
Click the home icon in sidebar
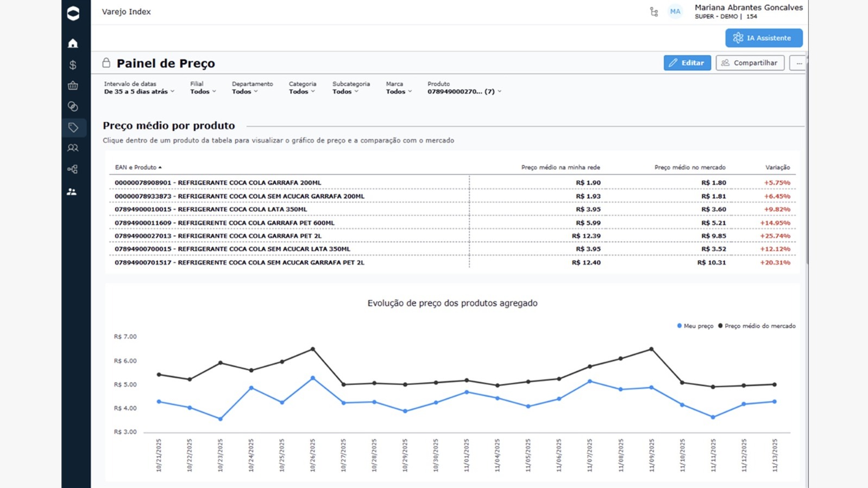click(x=73, y=43)
